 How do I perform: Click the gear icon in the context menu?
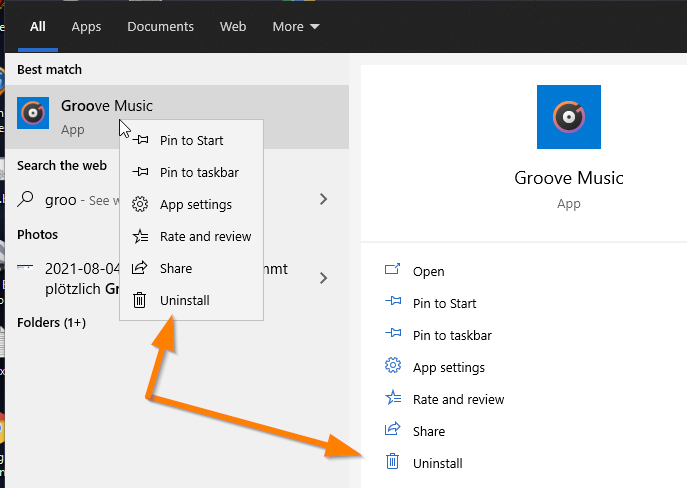tap(140, 205)
